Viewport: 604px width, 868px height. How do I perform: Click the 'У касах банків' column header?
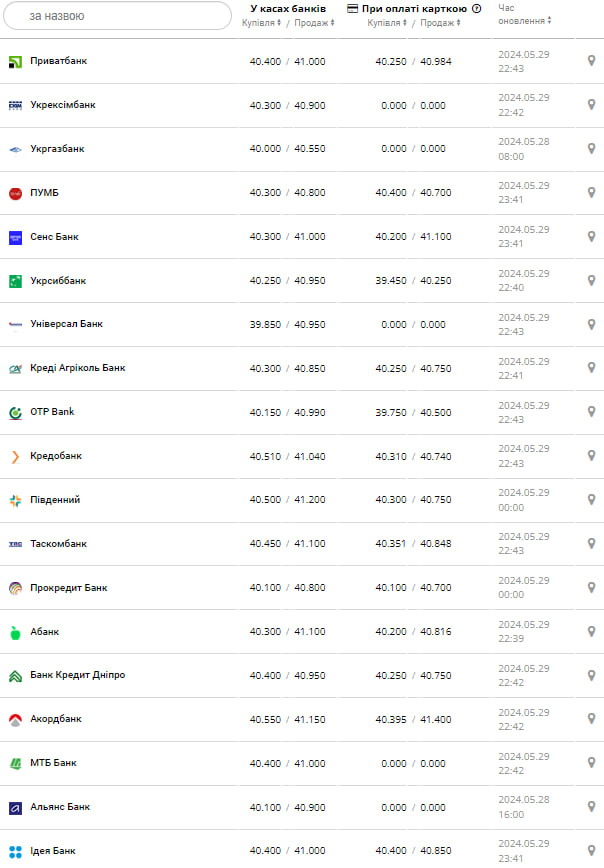(x=288, y=8)
